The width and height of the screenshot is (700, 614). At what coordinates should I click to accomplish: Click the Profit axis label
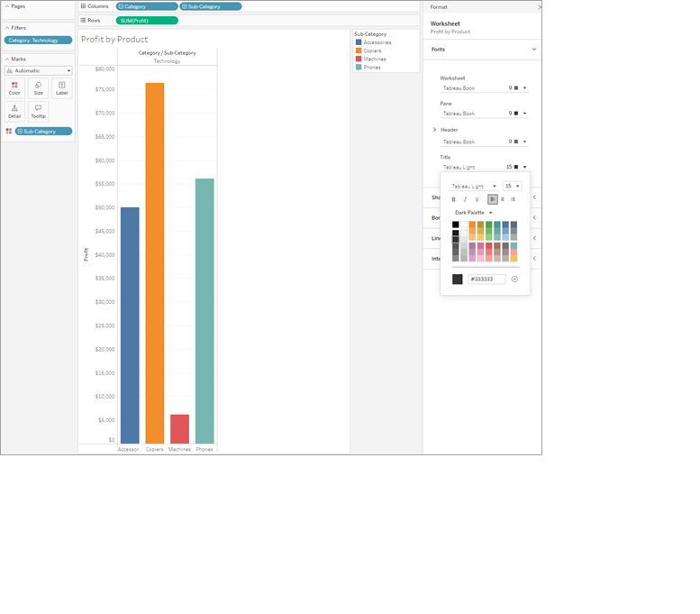(86, 255)
